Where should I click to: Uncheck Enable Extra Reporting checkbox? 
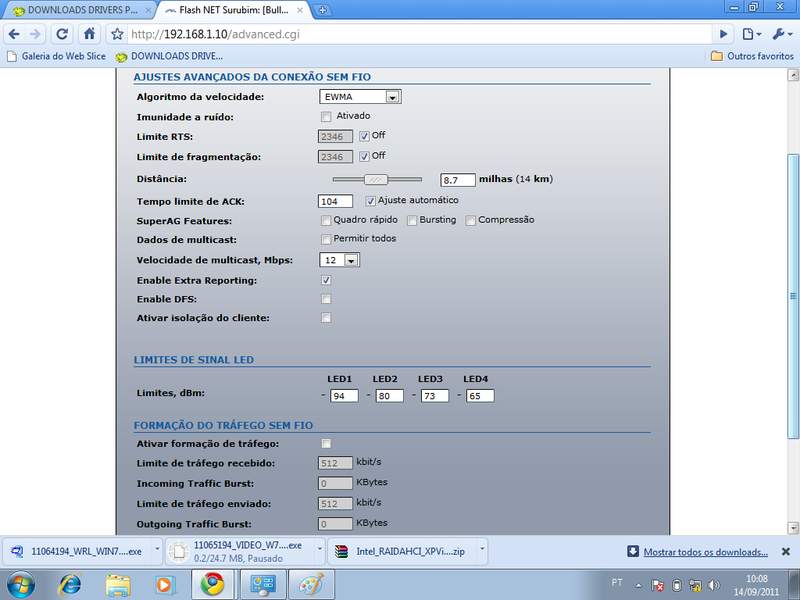[x=326, y=280]
